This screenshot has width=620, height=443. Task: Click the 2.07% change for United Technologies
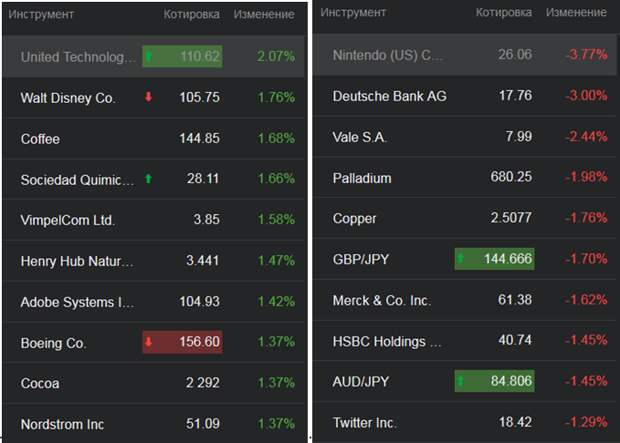tap(275, 57)
